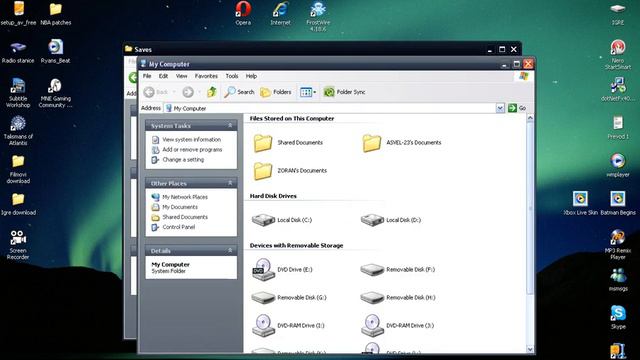Open the Edit menu
Viewport: 640px width, 360px height.
[163, 76]
